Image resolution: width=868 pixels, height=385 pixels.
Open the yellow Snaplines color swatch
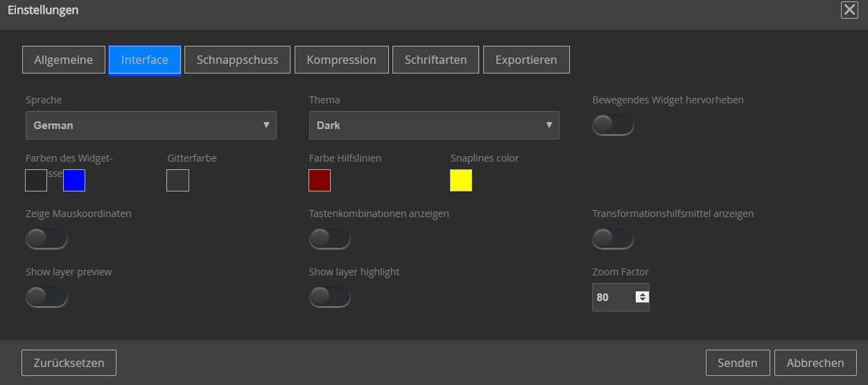pyautogui.click(x=461, y=180)
